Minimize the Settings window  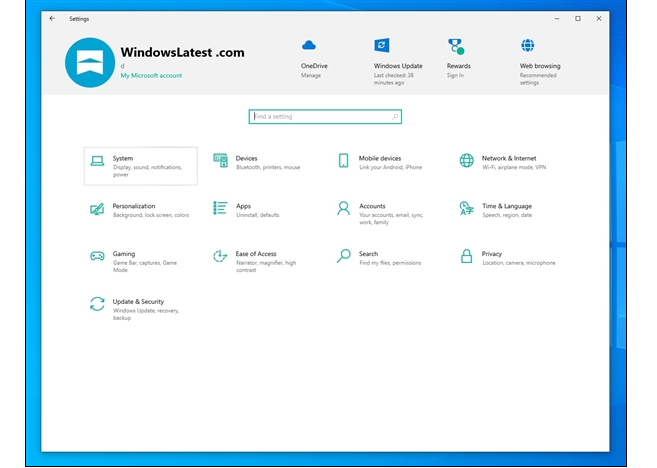[557, 18]
